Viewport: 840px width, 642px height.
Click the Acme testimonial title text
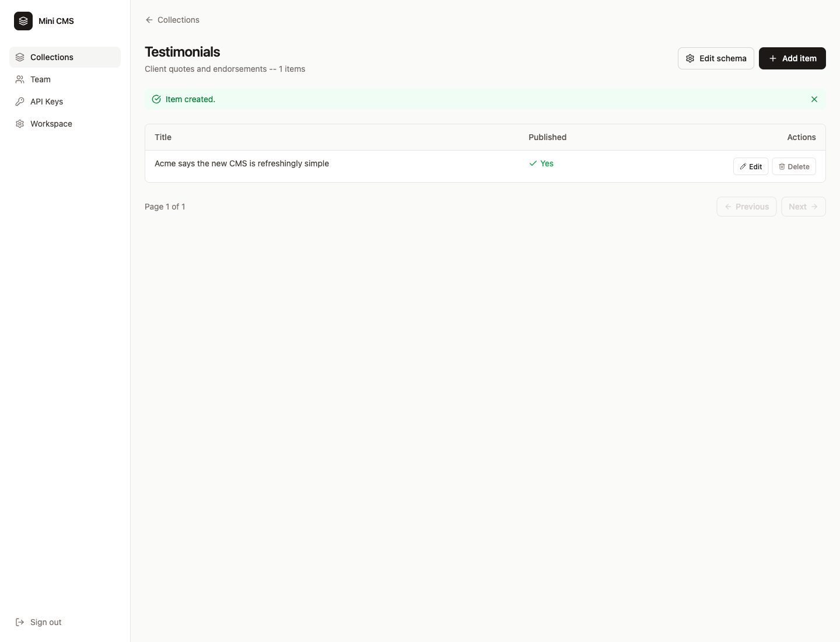coord(242,163)
